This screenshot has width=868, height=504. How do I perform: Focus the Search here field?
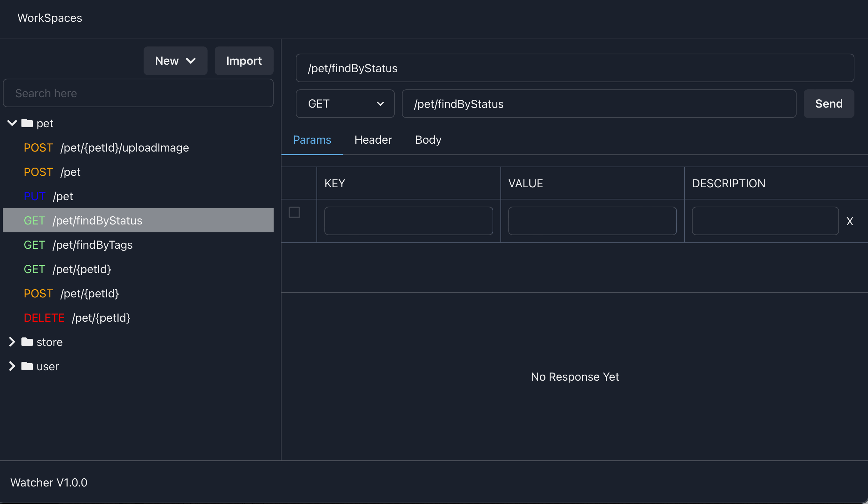[x=138, y=93]
